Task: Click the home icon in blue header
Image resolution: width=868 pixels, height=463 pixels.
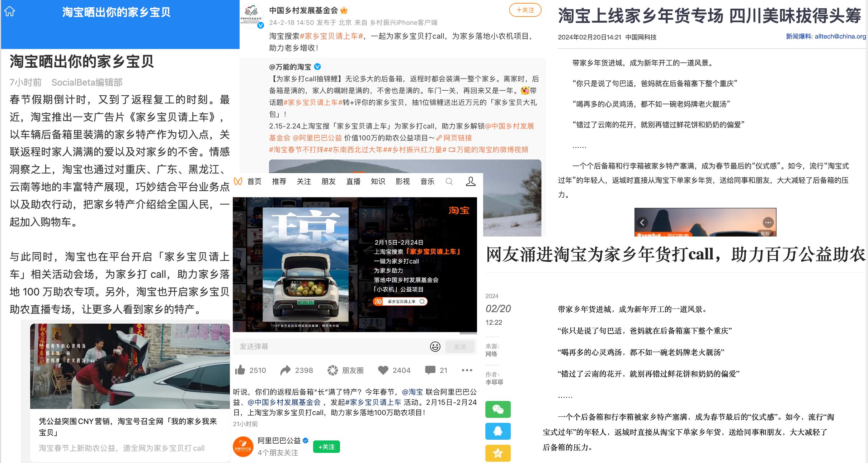Action: [x=10, y=12]
